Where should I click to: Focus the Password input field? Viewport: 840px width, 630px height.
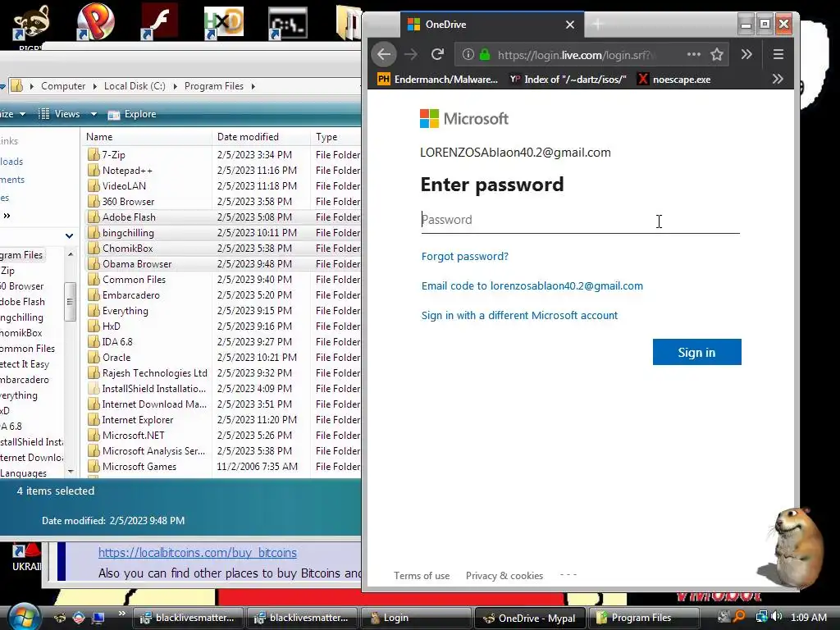(580, 220)
